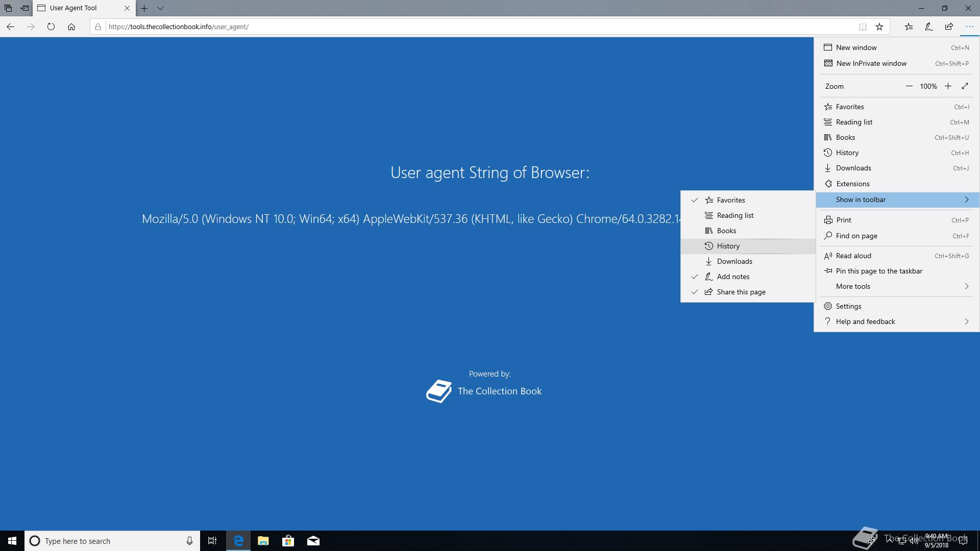Click Share this page toolbar icon

949,27
